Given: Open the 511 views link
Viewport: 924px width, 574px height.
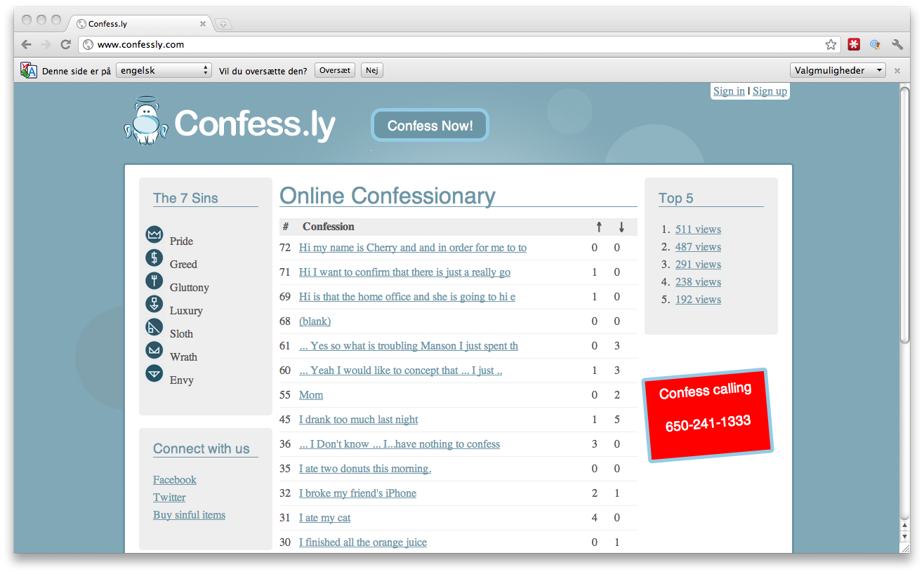Looking at the screenshot, I should pyautogui.click(x=698, y=229).
